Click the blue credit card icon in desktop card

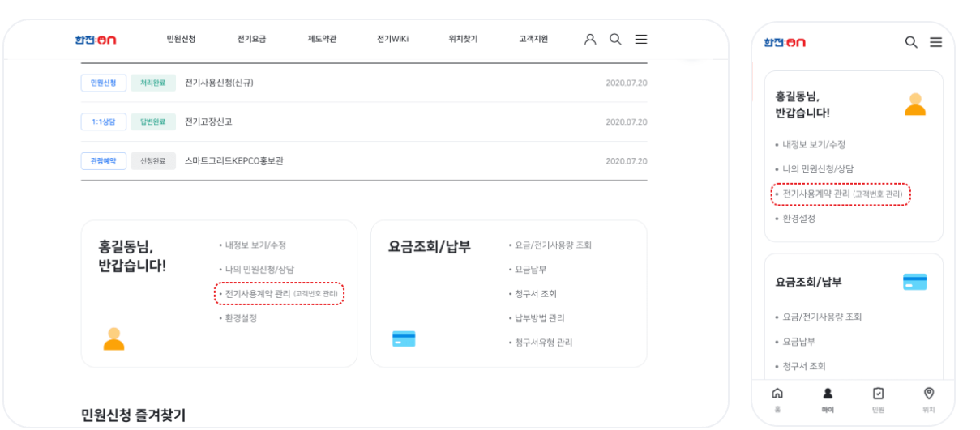click(404, 338)
